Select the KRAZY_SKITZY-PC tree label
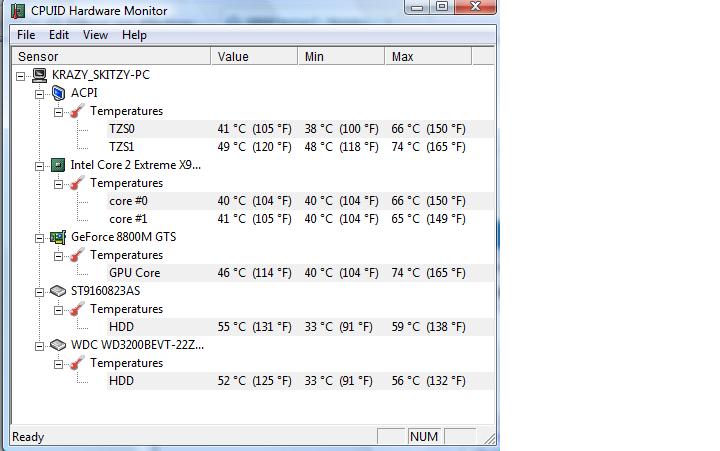 pos(101,75)
